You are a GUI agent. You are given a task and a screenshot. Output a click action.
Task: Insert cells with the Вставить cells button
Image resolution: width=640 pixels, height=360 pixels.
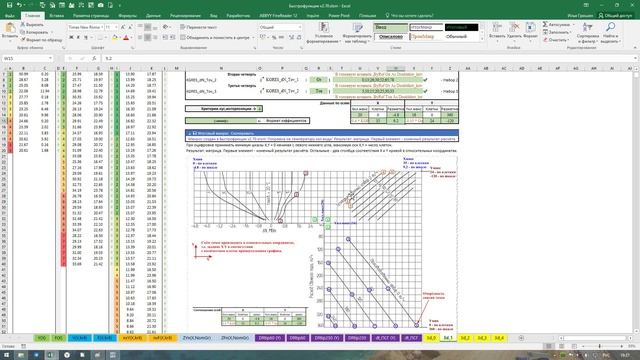[x=497, y=31]
